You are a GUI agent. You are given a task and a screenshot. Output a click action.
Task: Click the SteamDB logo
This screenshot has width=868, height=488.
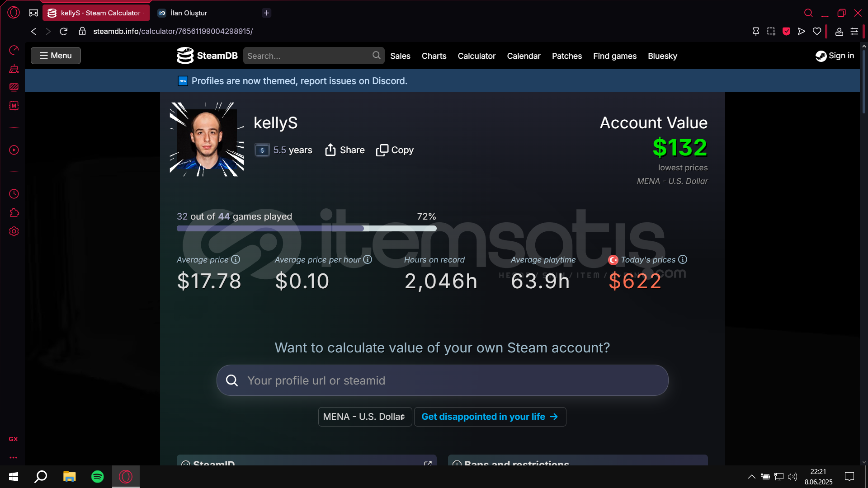point(207,56)
